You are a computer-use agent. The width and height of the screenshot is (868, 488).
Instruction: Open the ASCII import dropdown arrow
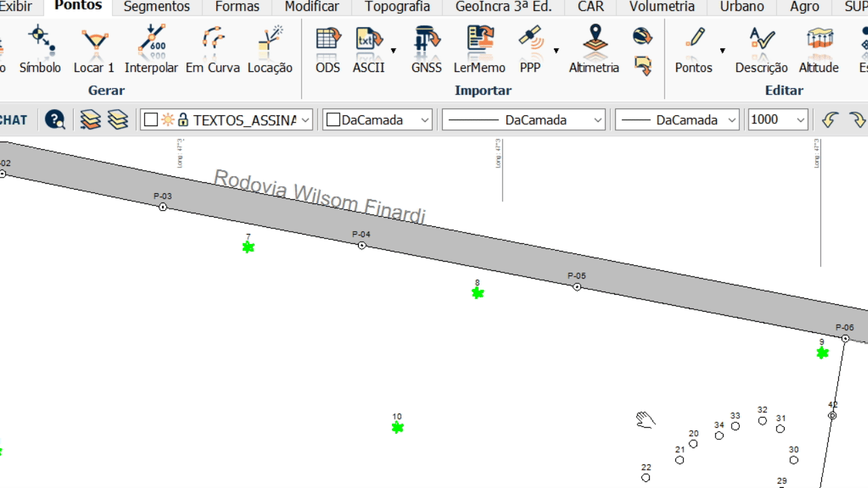(x=393, y=51)
